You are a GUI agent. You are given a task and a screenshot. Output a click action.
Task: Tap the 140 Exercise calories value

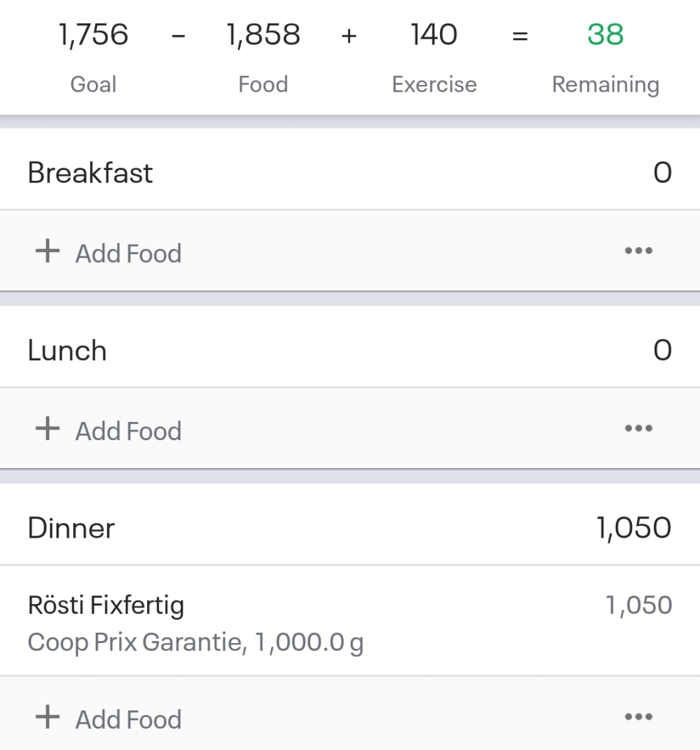(434, 35)
